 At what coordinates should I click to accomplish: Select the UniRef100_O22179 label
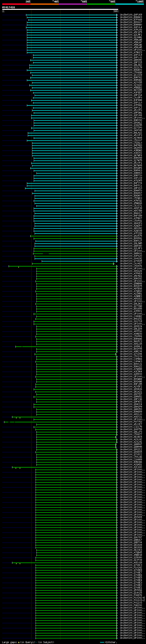131,67
